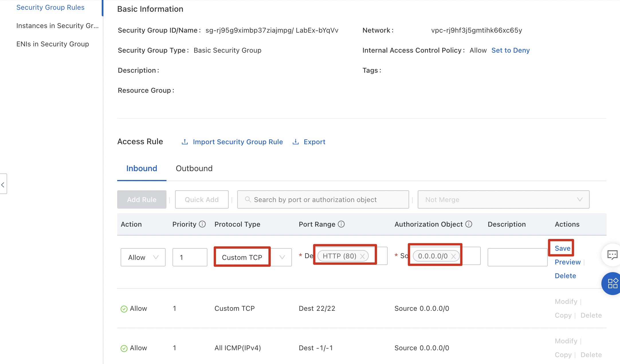Click Modify for the All ICMP(IPv4) rule
Viewport: 620px width, 364px height.
(566, 341)
